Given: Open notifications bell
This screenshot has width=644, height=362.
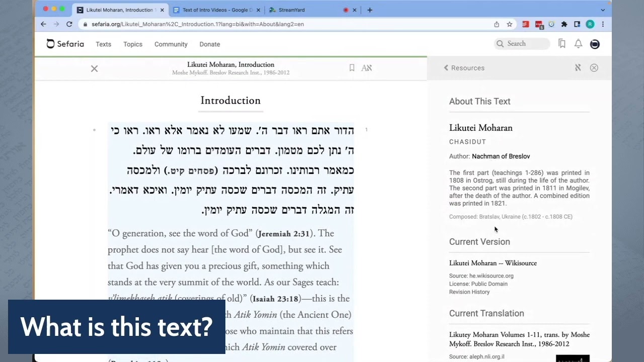Looking at the screenshot, I should pos(578,44).
